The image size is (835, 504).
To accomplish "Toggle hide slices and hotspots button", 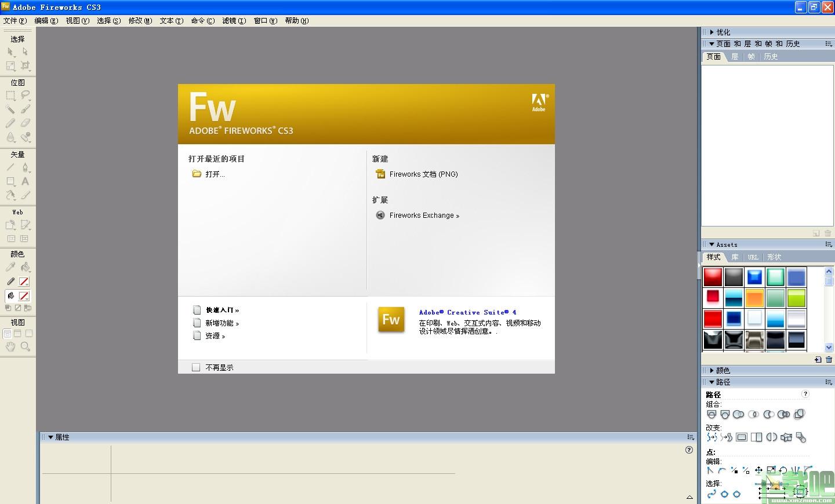I will pos(10,239).
